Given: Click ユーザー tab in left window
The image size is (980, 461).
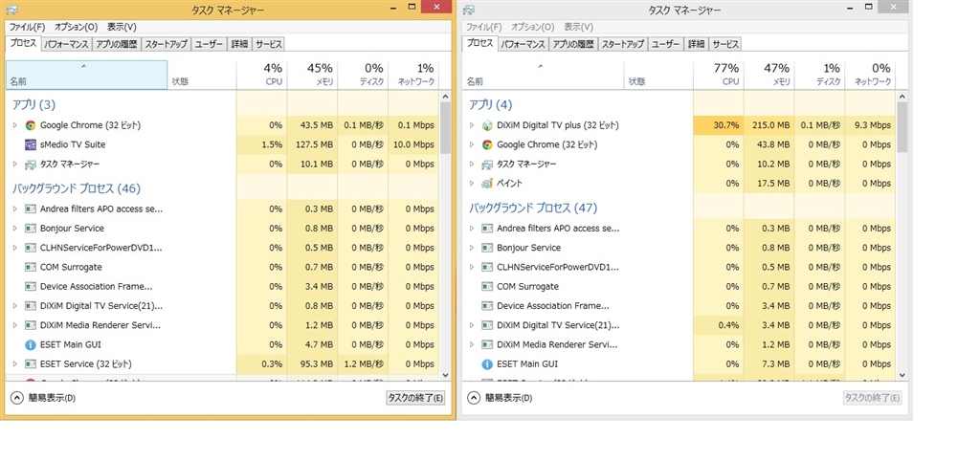Looking at the screenshot, I should pyautogui.click(x=208, y=44).
